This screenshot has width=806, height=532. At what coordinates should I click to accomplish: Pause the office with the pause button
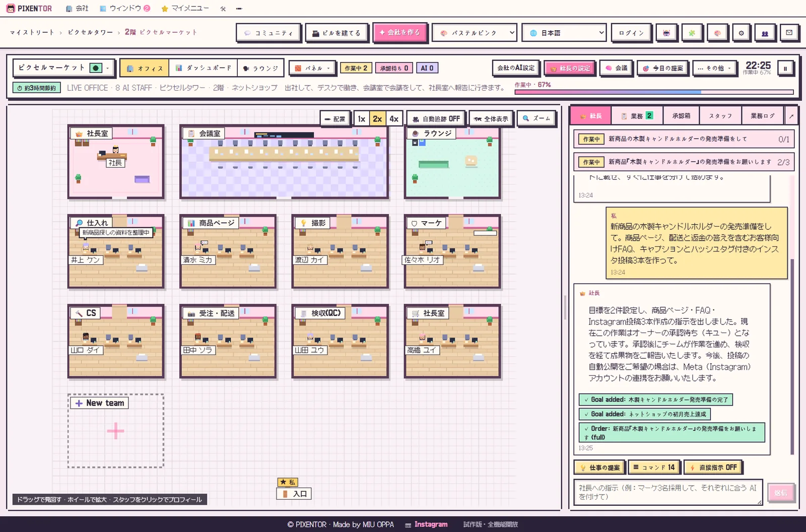click(785, 68)
